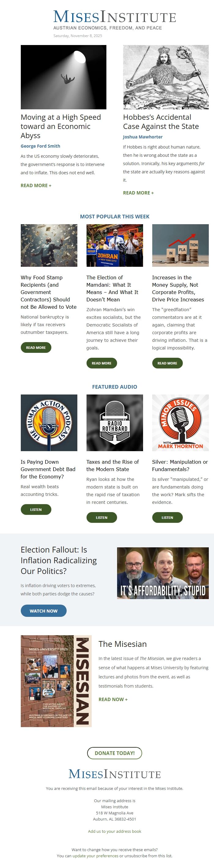
Task: Open the Hobbes Leviathan engraving image
Action: (x=166, y=77)
